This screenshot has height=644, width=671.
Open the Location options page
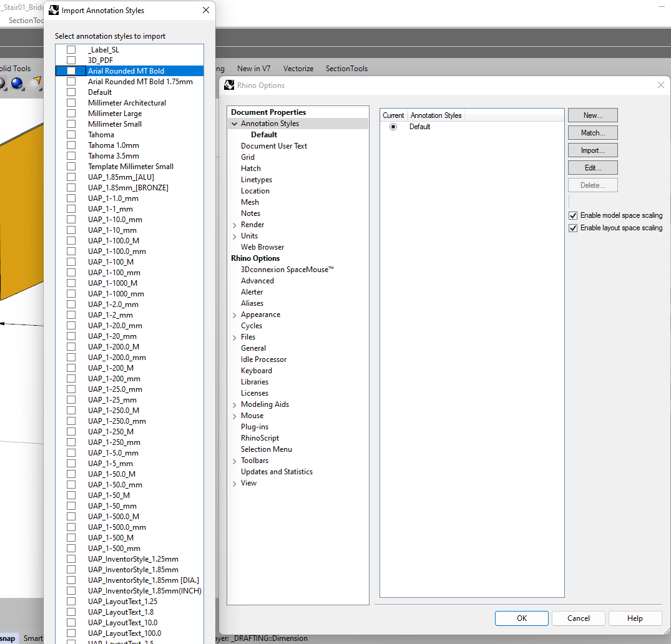click(255, 191)
